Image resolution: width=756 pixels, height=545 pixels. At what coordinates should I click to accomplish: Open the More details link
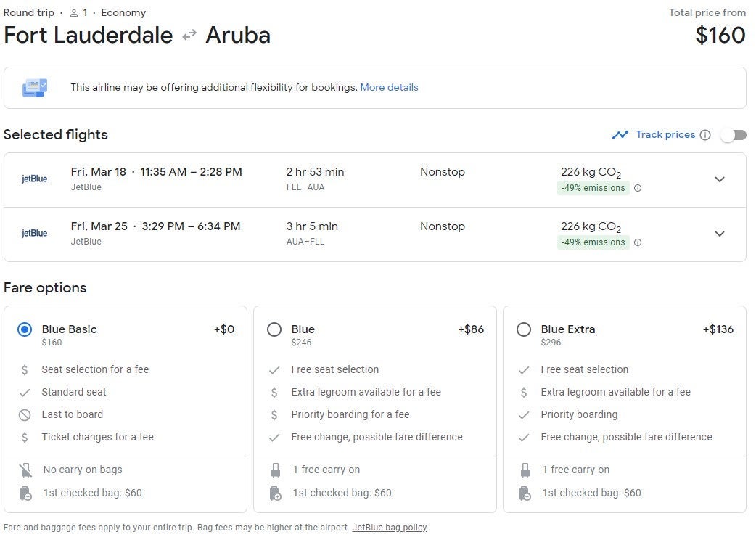coord(389,88)
